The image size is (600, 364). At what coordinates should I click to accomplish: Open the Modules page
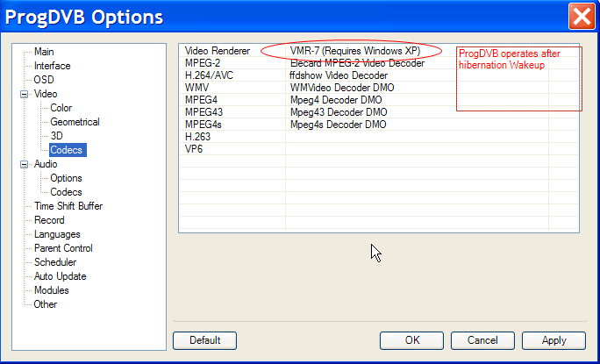click(51, 290)
